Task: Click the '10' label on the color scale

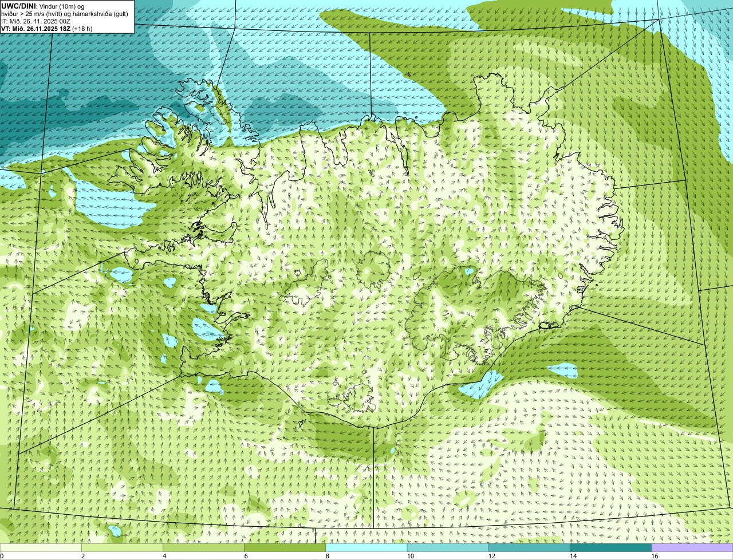Action: (x=410, y=556)
